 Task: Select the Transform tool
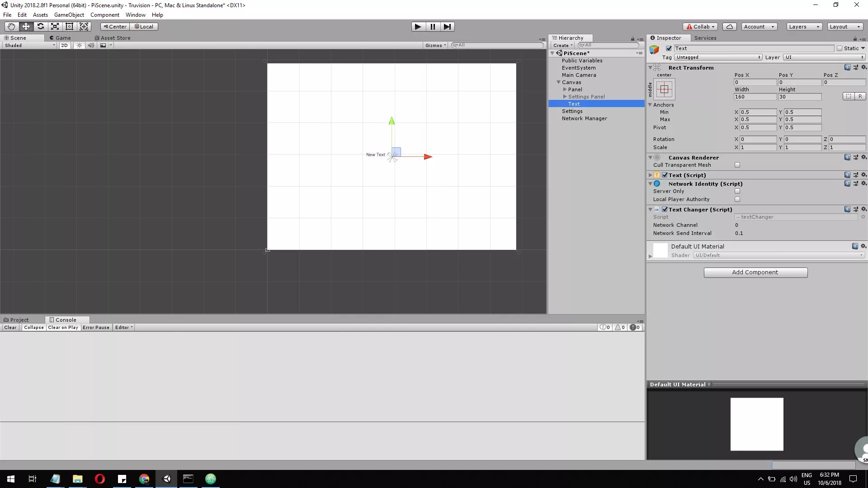click(x=84, y=27)
